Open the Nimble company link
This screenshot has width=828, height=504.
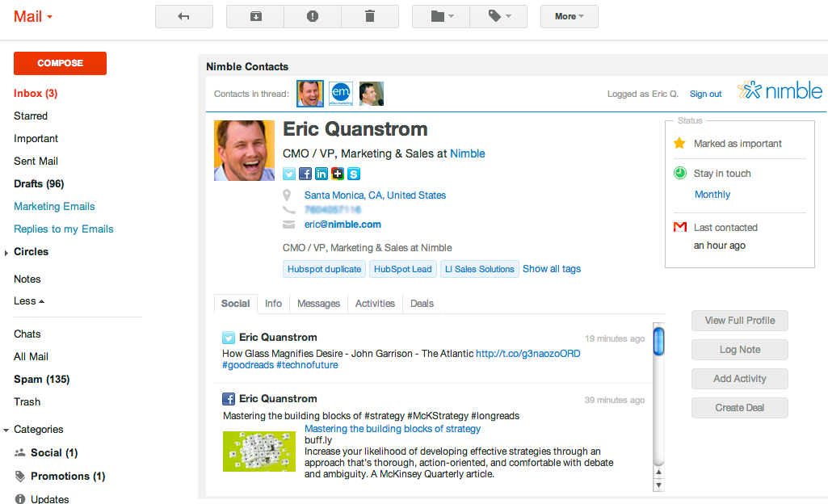coord(468,153)
